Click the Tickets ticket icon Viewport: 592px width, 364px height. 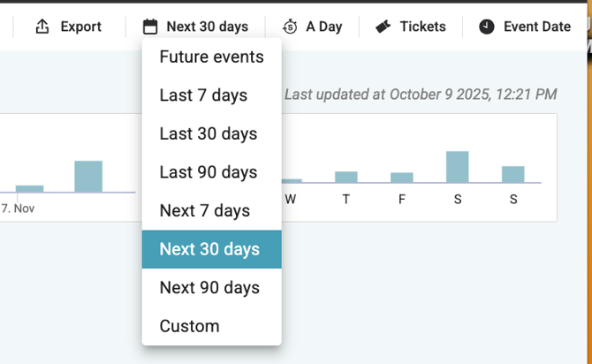383,27
